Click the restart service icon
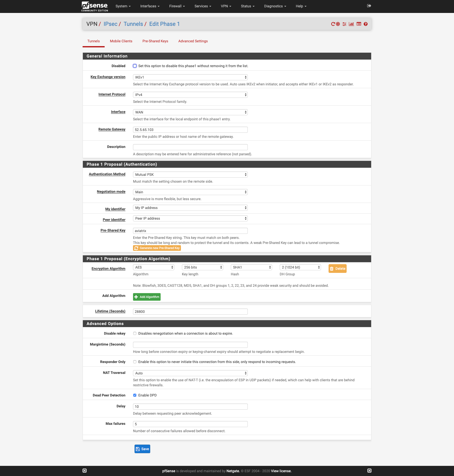The image size is (454, 476). [x=333, y=24]
